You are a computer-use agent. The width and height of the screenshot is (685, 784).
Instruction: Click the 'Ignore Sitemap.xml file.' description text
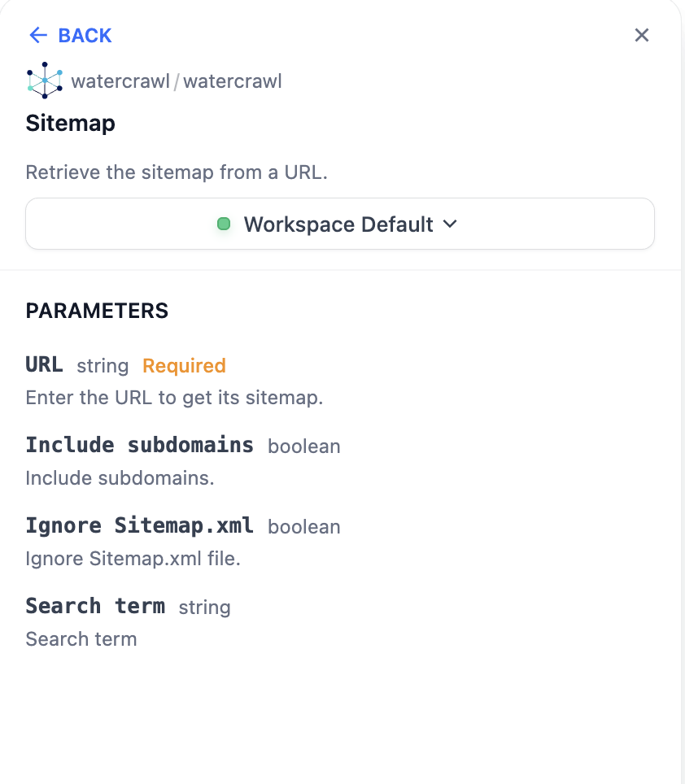pyautogui.click(x=133, y=559)
